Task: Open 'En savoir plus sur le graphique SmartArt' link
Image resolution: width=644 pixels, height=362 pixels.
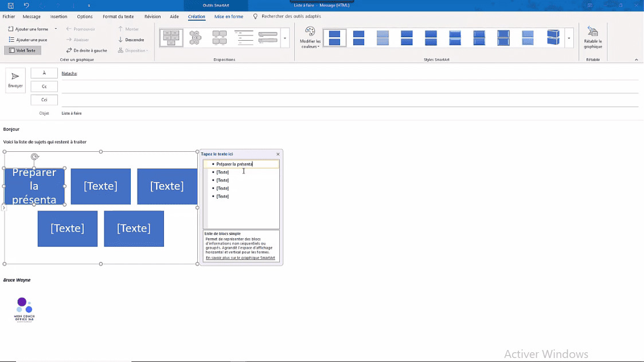Action: click(x=240, y=258)
